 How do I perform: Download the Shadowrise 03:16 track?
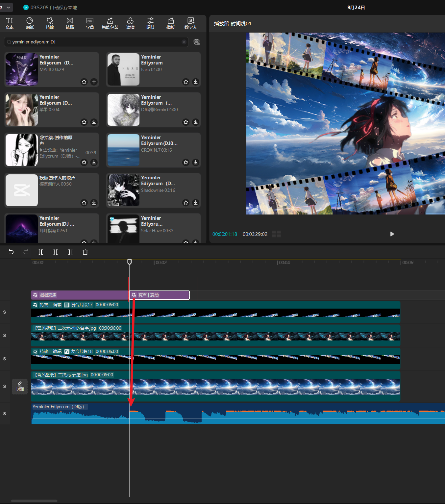coord(196,203)
